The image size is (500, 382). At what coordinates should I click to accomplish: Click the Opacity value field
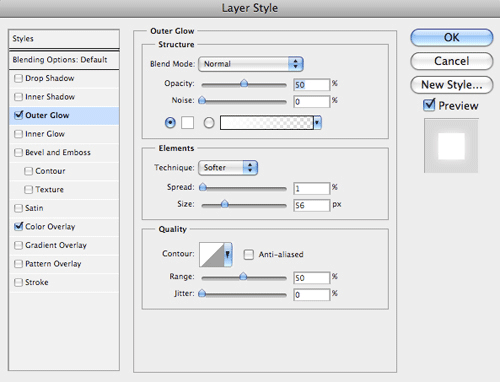[311, 85]
